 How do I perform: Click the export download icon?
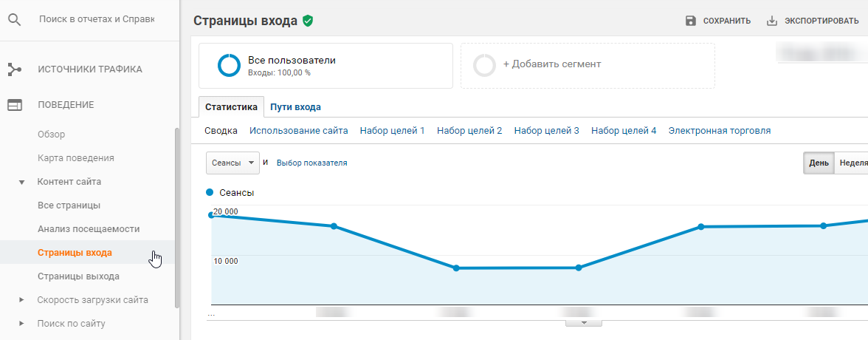(772, 21)
